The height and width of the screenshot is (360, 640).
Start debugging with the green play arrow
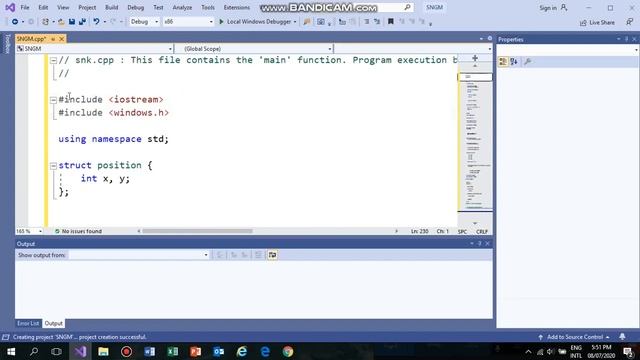click(221, 22)
